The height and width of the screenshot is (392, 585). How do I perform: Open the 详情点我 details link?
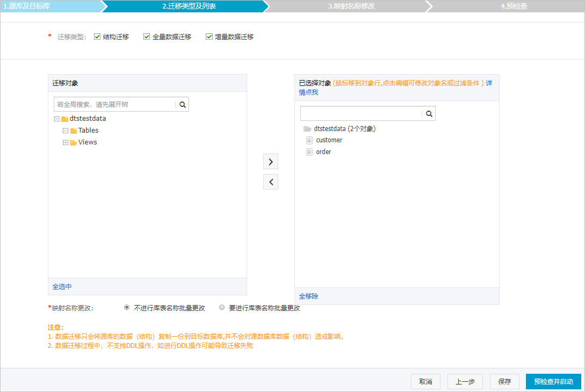pyautogui.click(x=308, y=92)
